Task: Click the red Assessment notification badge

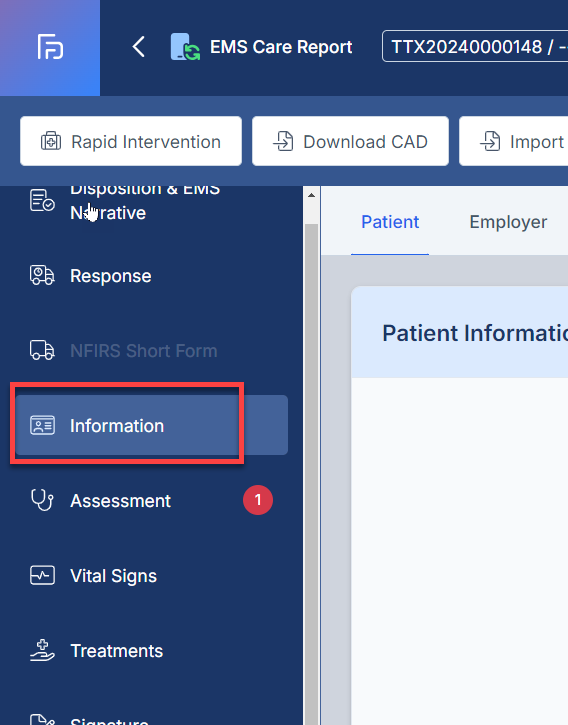Action: point(258,500)
